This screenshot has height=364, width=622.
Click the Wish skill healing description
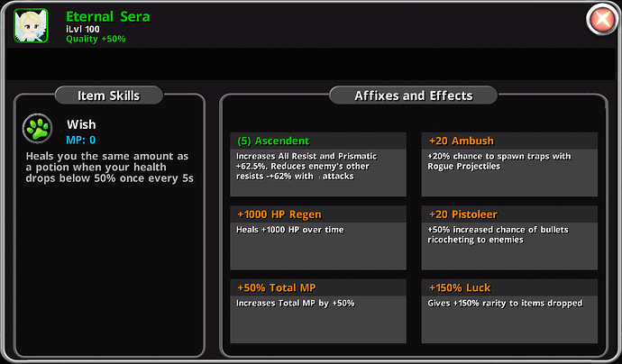(x=109, y=166)
